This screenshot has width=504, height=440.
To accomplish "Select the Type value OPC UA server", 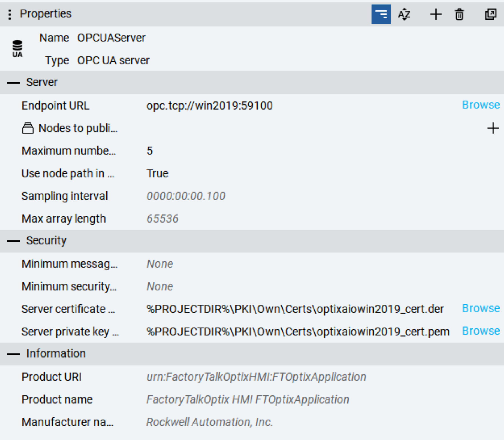I will [113, 61].
